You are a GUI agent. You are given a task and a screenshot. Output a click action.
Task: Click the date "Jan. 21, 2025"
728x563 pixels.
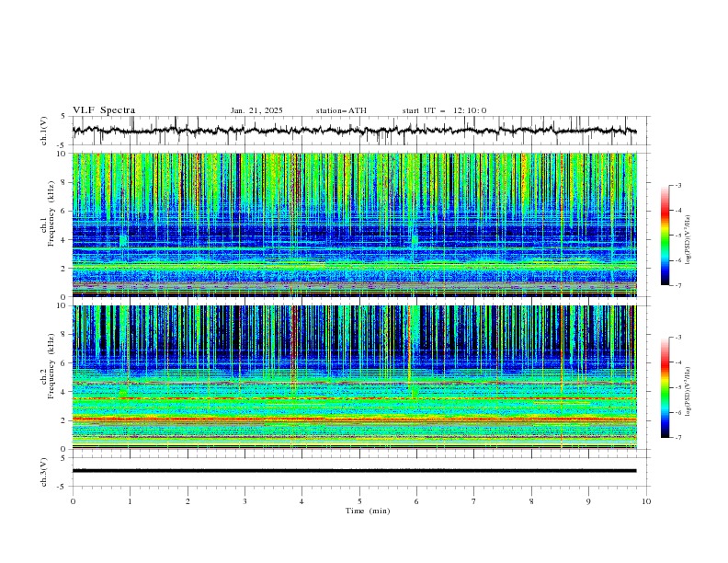click(256, 110)
